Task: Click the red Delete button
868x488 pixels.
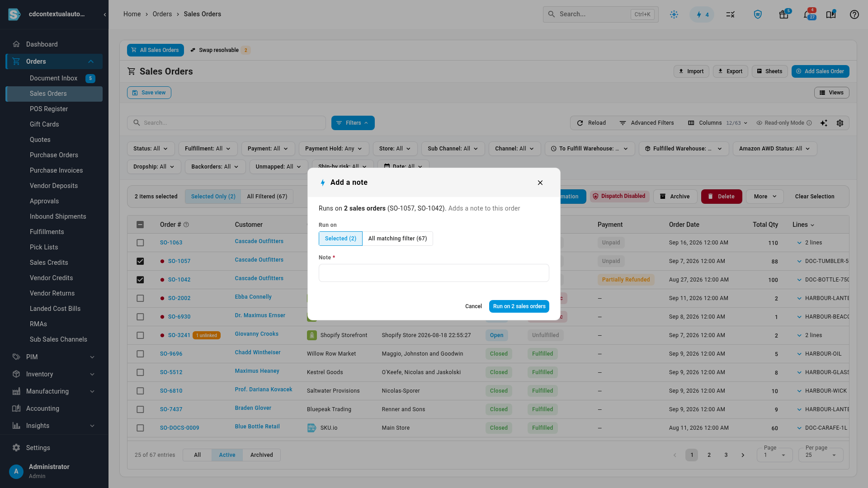Action: (722, 197)
